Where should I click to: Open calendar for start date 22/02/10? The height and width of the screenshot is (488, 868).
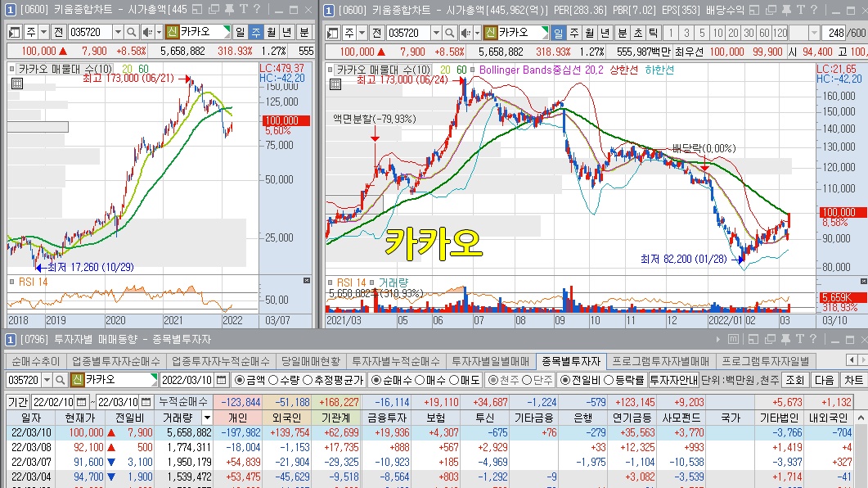[x=81, y=401]
